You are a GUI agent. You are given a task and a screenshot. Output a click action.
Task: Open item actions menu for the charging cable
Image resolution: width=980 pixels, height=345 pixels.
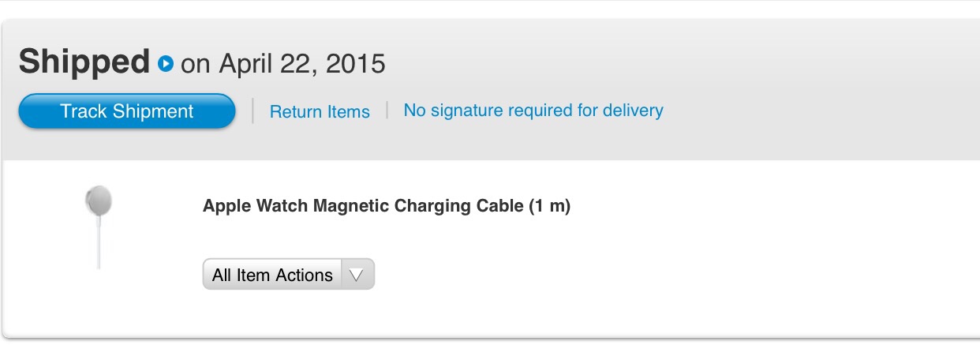pyautogui.click(x=289, y=275)
